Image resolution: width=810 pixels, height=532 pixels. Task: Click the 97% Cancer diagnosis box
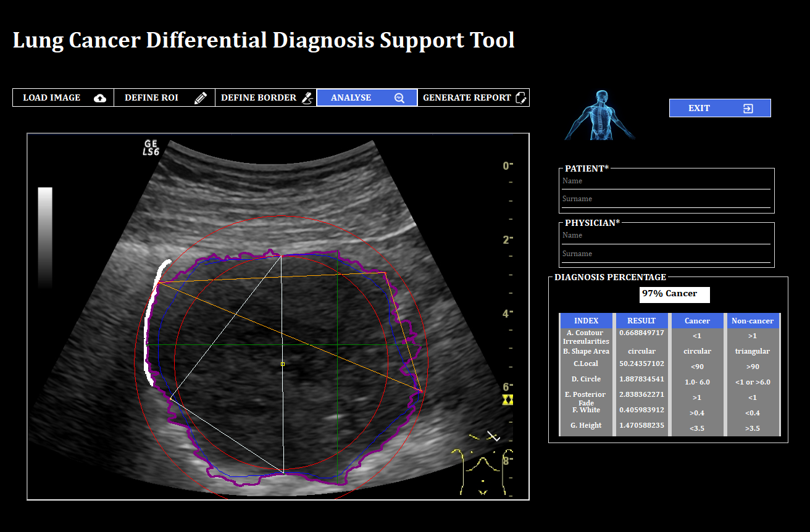tap(674, 294)
